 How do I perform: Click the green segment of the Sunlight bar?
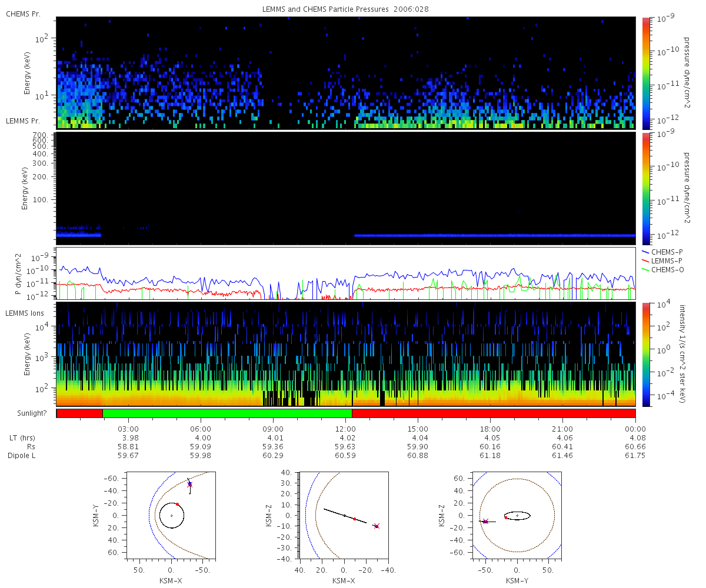227,413
